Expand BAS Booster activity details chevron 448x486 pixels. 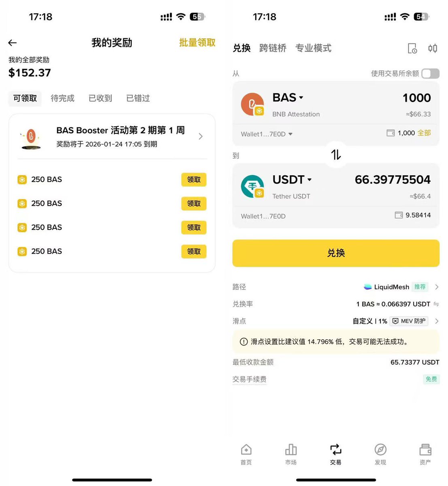pos(201,136)
